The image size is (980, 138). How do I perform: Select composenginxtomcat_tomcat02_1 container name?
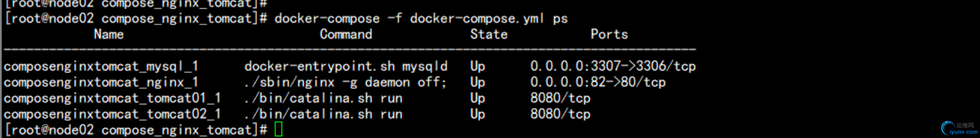pos(112,114)
